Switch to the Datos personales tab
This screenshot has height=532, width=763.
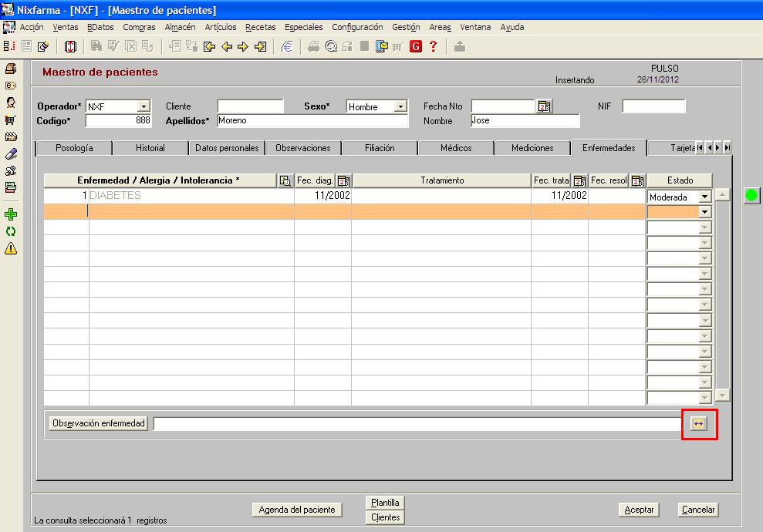(x=227, y=148)
